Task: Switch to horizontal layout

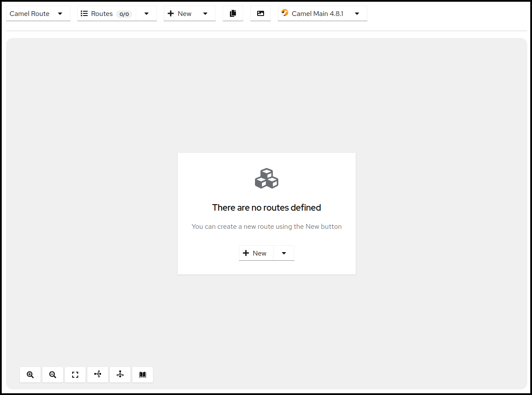Action: 98,375
